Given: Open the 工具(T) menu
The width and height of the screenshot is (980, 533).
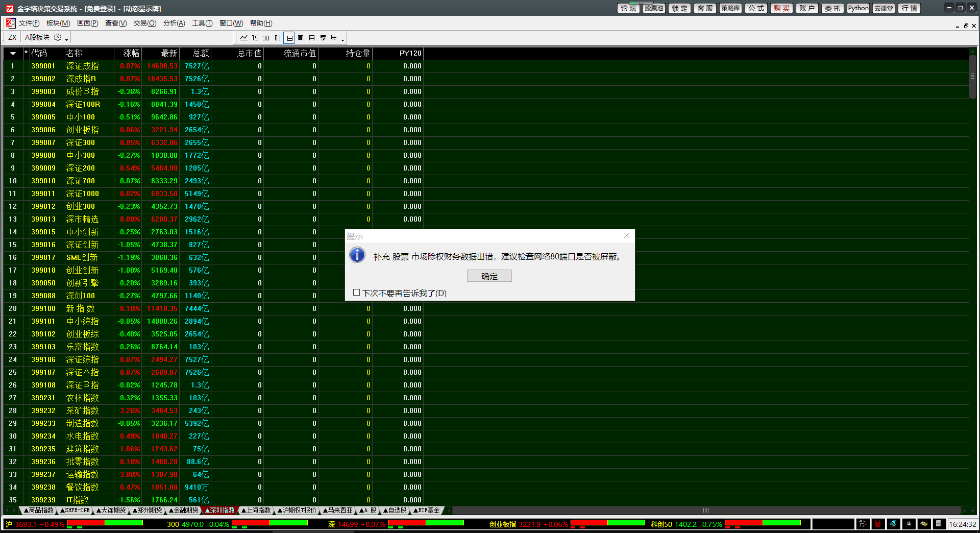Looking at the screenshot, I should [x=202, y=23].
